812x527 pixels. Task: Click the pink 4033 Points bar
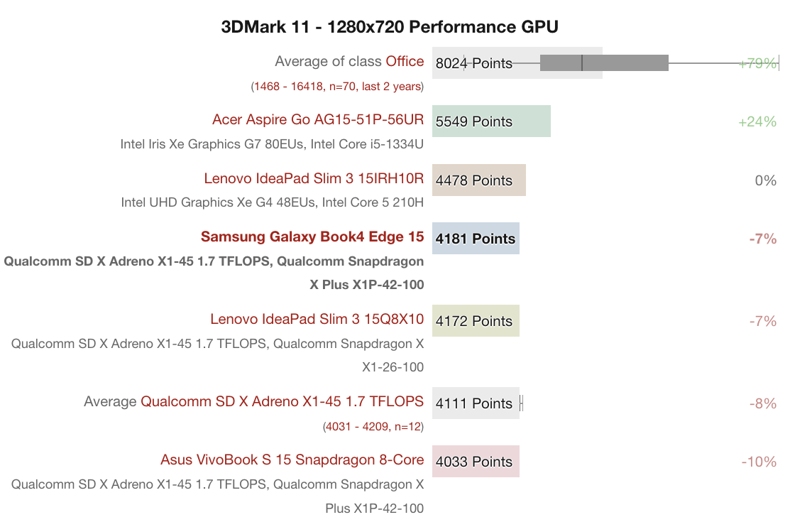tap(476, 462)
